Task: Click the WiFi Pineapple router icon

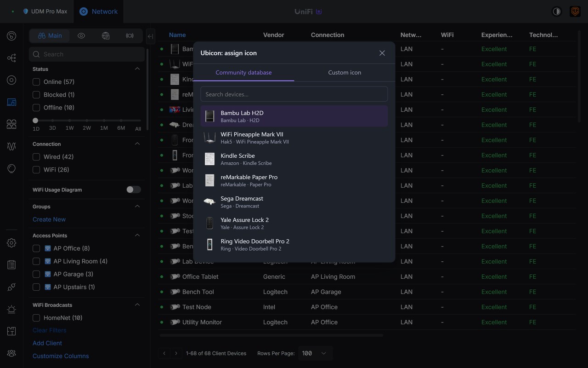Action: click(209, 138)
